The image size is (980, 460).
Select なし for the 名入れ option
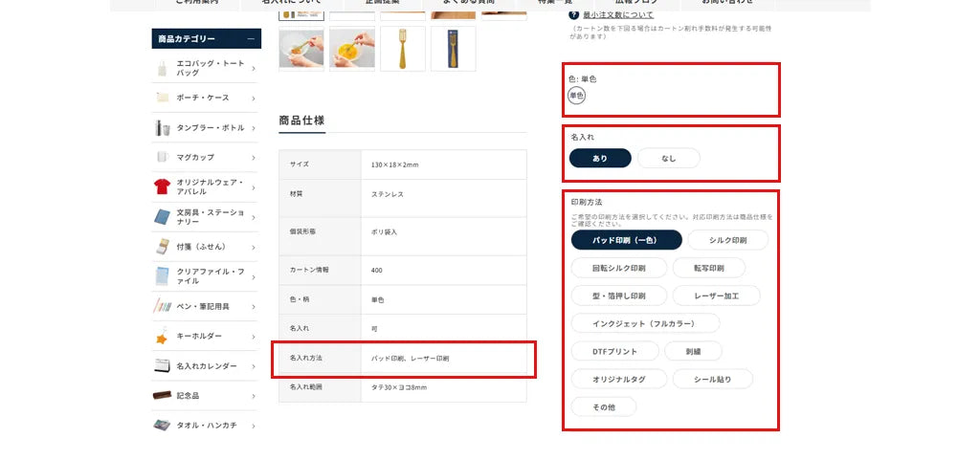tap(668, 159)
